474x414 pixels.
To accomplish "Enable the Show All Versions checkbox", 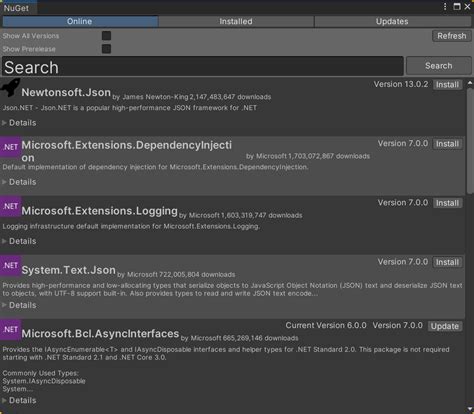I will 106,36.
